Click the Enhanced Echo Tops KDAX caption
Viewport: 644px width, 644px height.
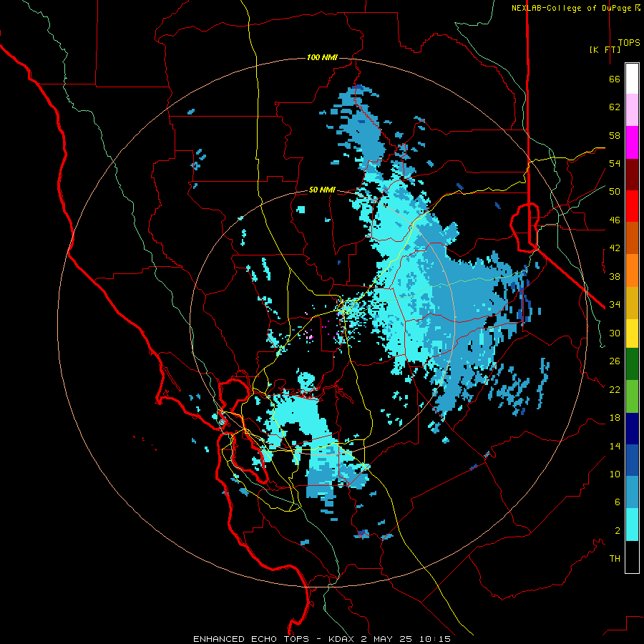click(322, 639)
